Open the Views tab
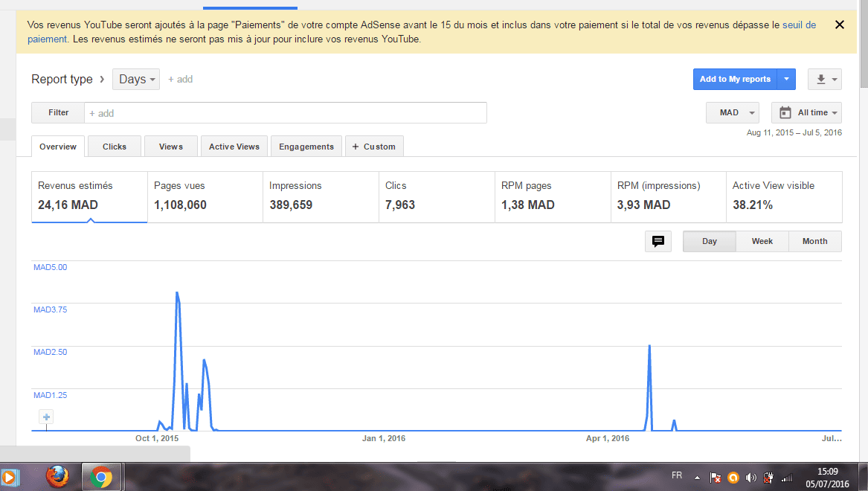 click(171, 147)
